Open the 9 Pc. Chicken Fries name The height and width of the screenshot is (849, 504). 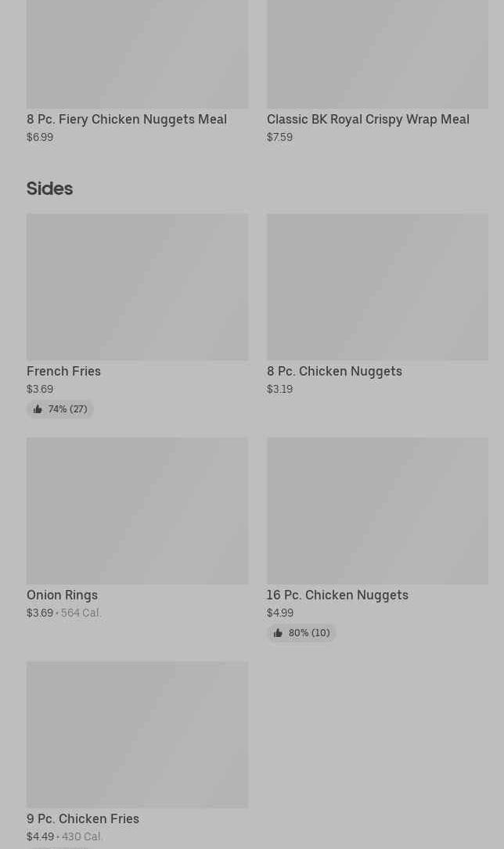pos(83,818)
